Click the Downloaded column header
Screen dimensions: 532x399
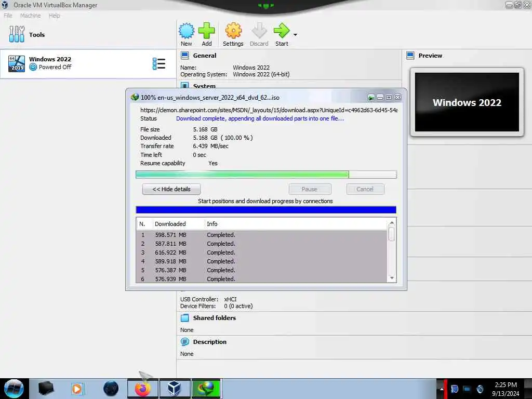point(179,224)
